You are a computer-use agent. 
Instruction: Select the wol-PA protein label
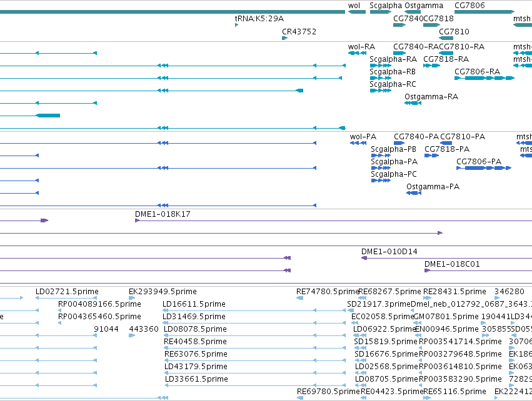coord(363,137)
